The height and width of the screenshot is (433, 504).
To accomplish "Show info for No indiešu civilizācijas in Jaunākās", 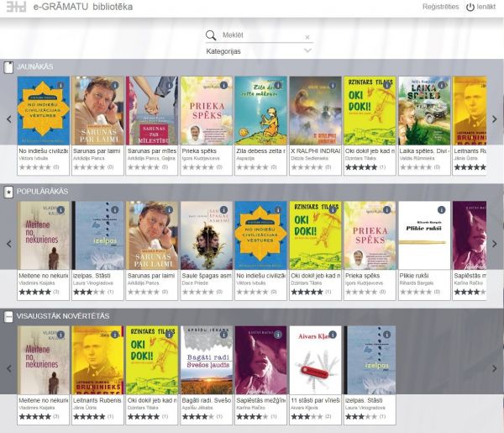I will coord(60,85).
